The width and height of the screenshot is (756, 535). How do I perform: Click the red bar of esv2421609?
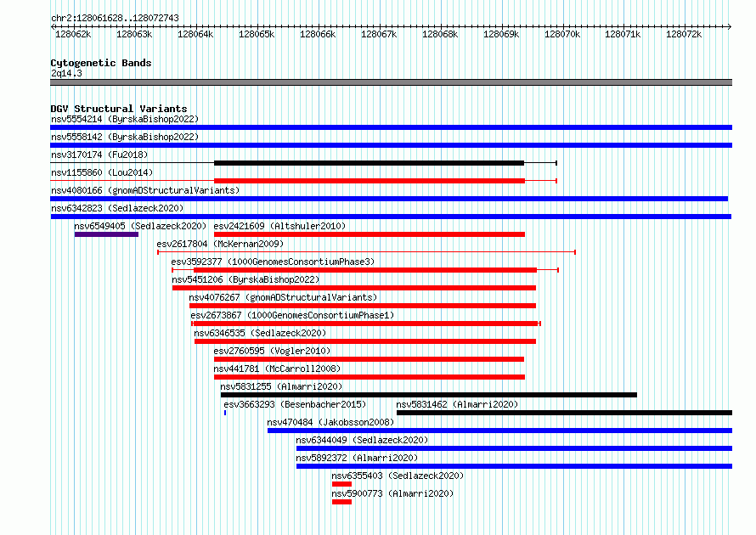coord(370,234)
